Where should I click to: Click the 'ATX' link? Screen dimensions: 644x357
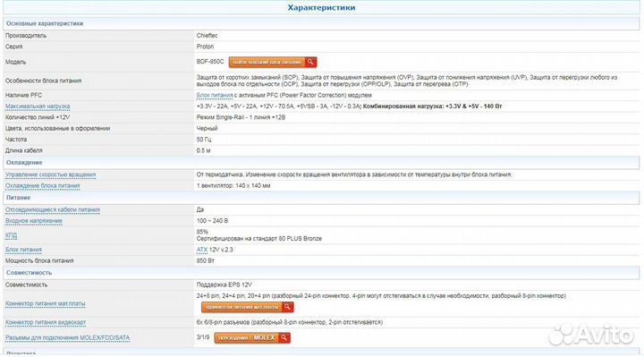pos(201,250)
